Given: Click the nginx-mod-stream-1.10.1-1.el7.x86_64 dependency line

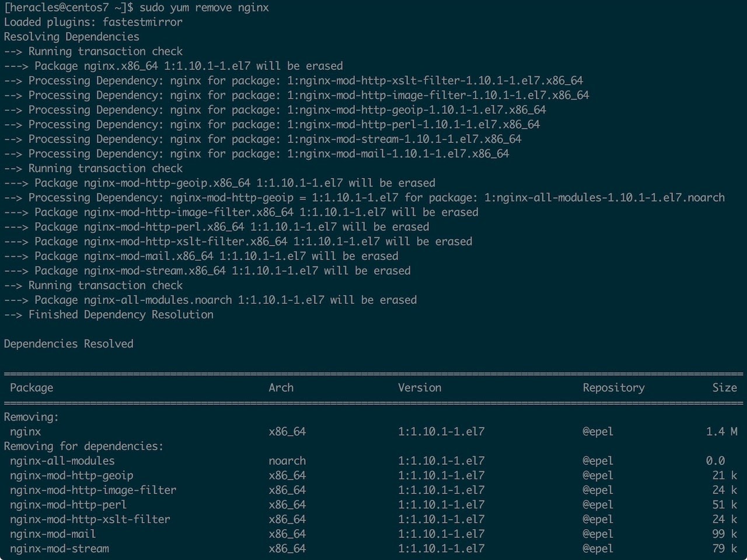Looking at the screenshot, I should [263, 139].
